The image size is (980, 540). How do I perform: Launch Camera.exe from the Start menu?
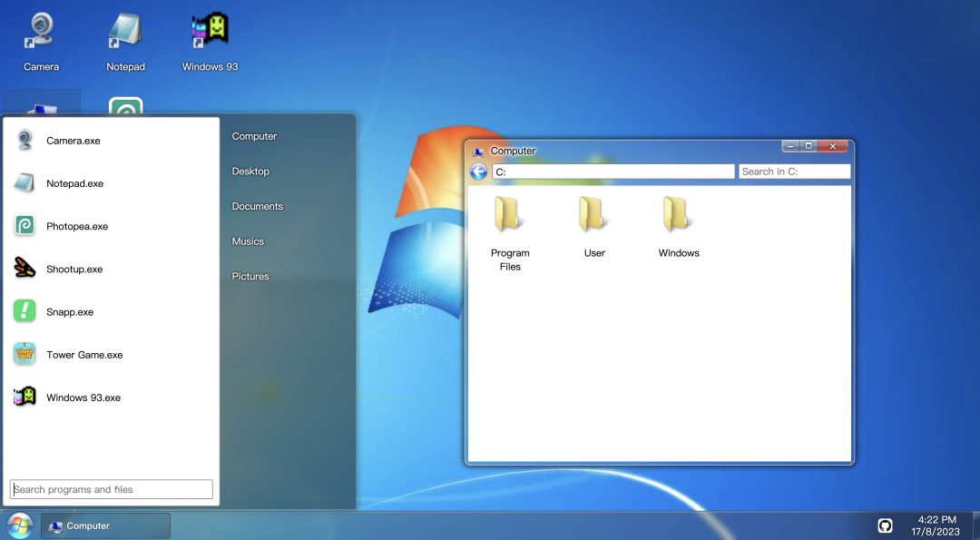click(x=112, y=141)
